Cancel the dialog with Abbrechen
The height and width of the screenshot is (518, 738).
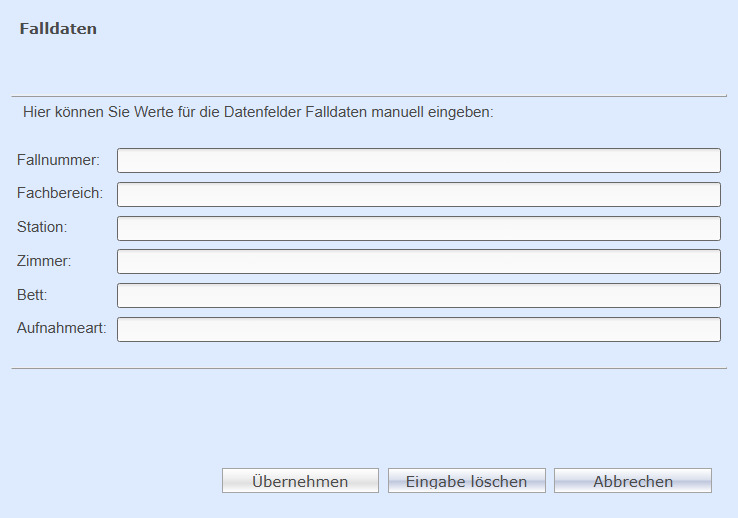tap(633, 480)
